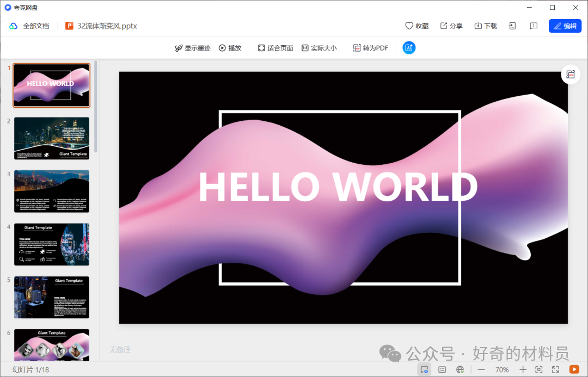The image size is (588, 377).
Task: Select 适合页面 fit page option
Action: click(x=275, y=48)
